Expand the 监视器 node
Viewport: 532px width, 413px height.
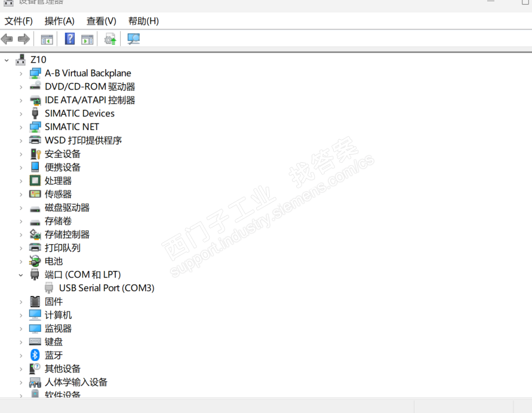click(x=21, y=329)
